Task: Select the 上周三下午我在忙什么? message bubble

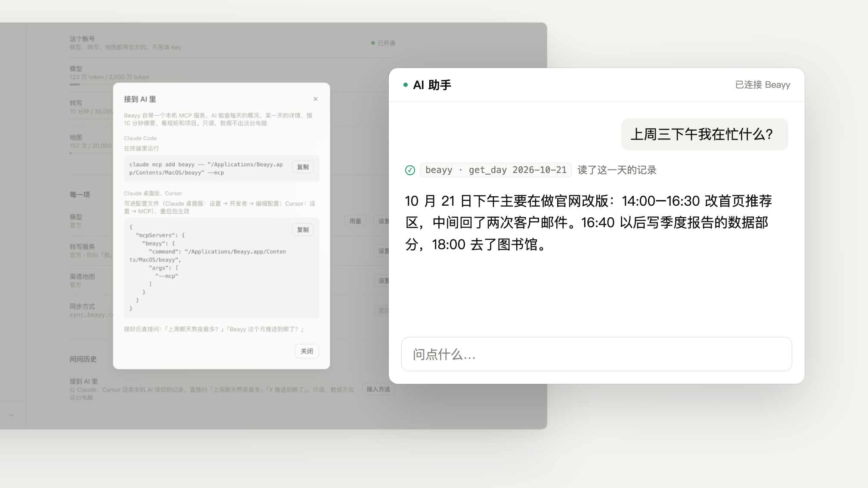Action: 704,134
